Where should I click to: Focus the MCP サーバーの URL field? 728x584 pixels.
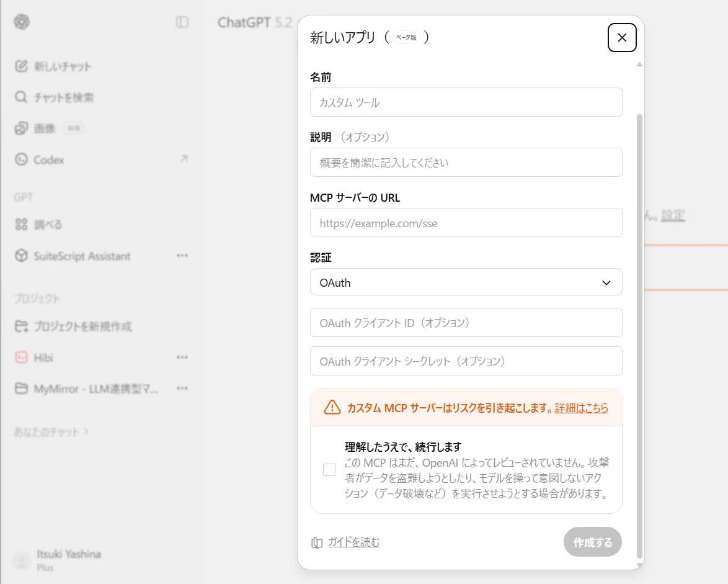point(466,223)
